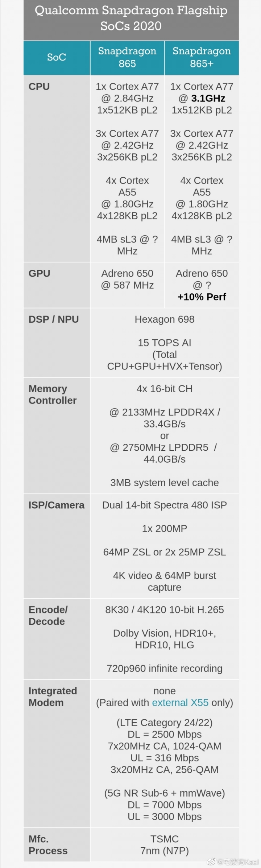Select the Snapdragon 865 column header
The image size is (261, 868).
coord(127,57)
